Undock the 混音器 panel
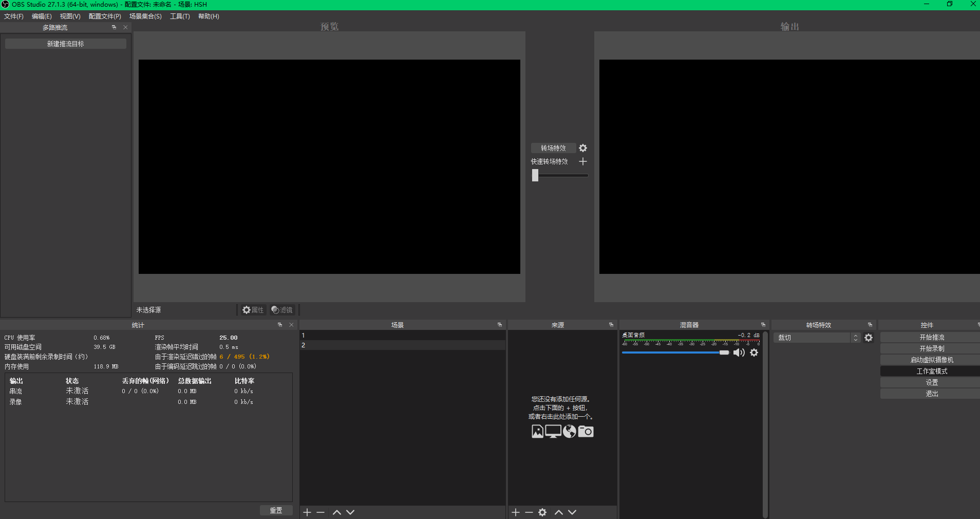980x519 pixels. [763, 325]
